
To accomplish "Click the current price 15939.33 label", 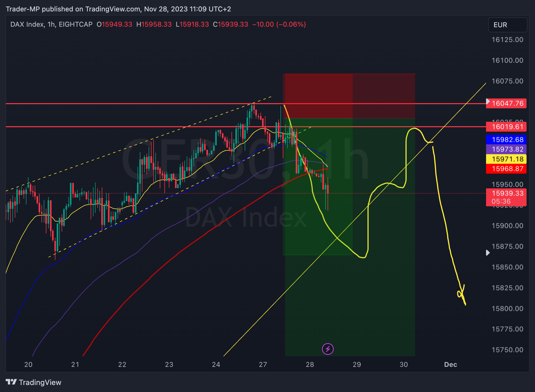I will click(508, 193).
